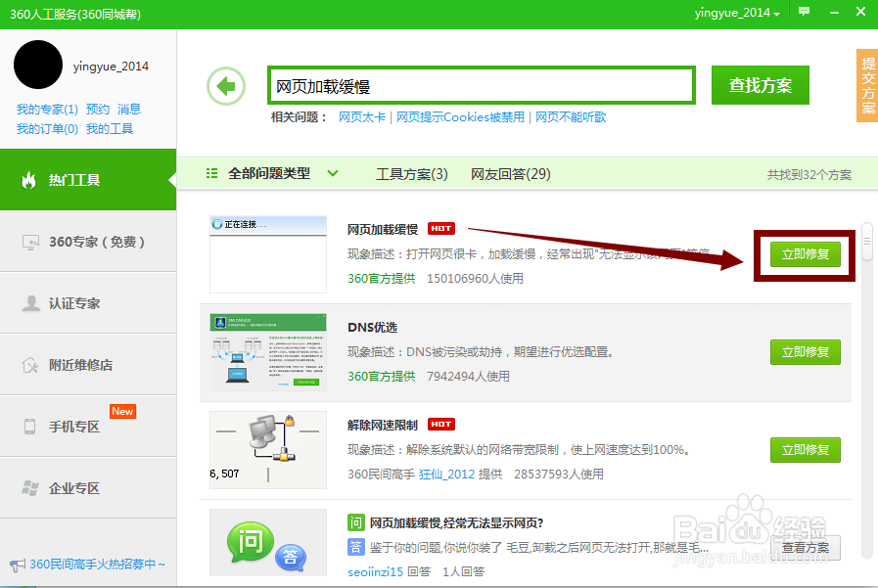Click the orange 提交方案 side tab
878x588 pixels.
[867, 85]
